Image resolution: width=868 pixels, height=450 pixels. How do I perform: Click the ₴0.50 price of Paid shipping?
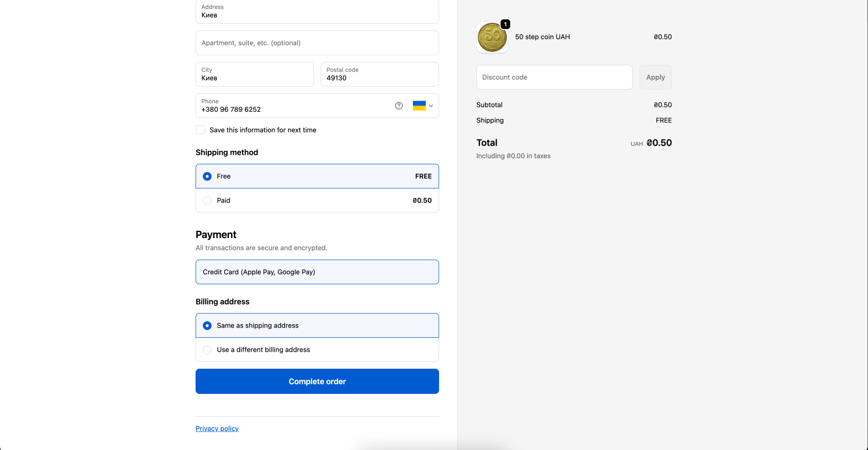coord(422,200)
